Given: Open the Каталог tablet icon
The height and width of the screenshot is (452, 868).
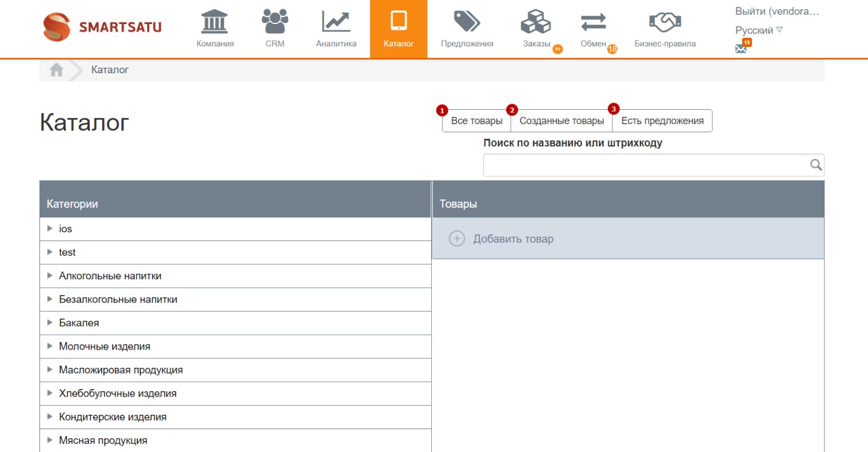Looking at the screenshot, I should click(399, 21).
